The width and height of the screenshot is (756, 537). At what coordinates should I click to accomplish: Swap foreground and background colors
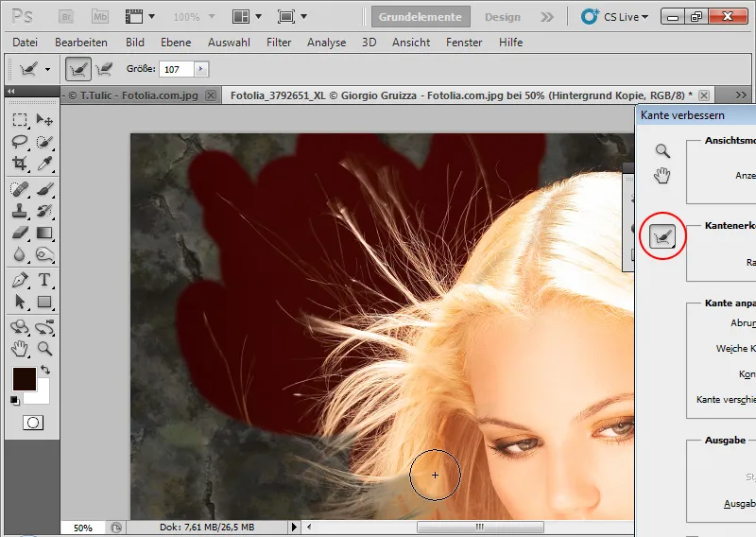(45, 370)
